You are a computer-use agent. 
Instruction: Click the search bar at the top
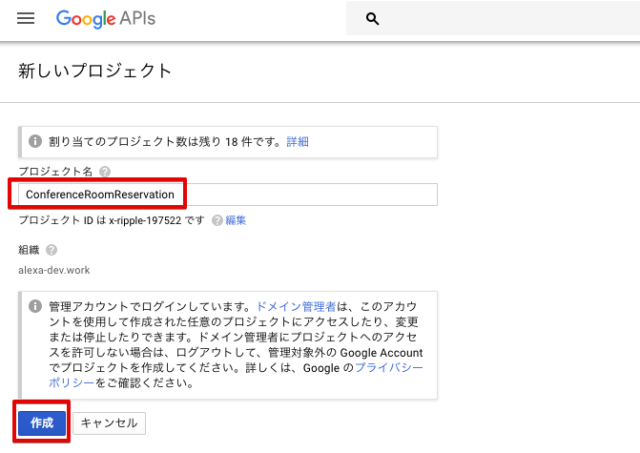[493, 18]
